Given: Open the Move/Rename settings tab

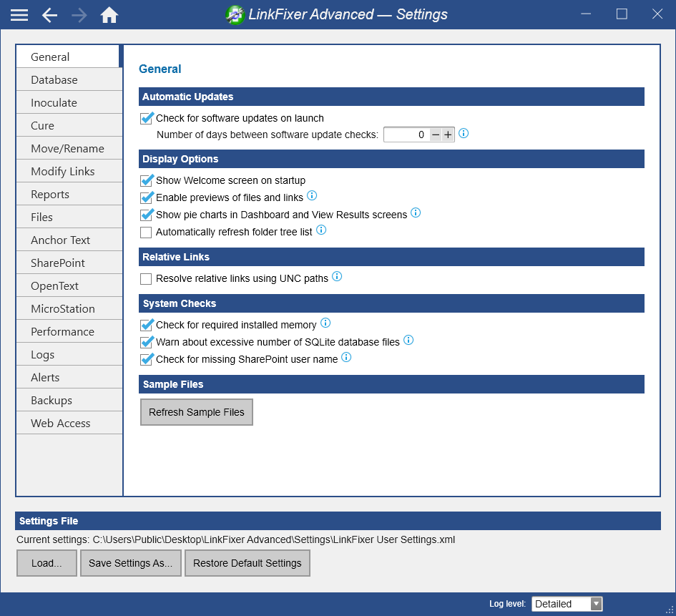Looking at the screenshot, I should [x=69, y=148].
